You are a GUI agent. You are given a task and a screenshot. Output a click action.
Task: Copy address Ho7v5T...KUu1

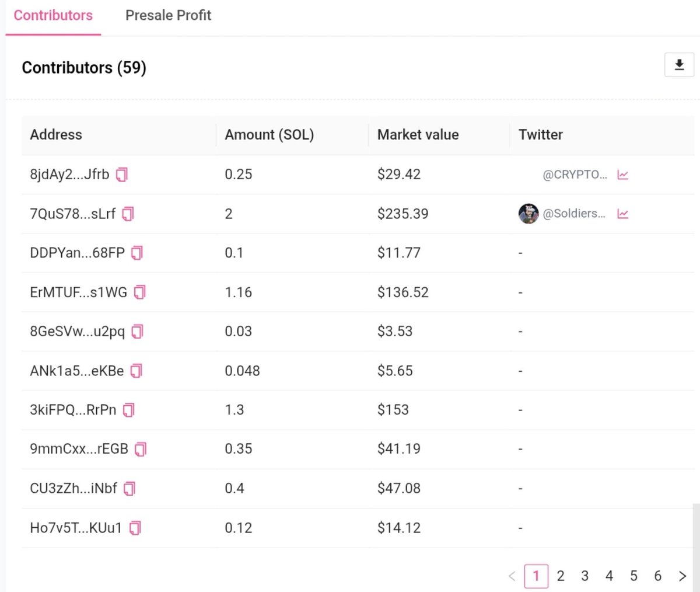click(135, 528)
